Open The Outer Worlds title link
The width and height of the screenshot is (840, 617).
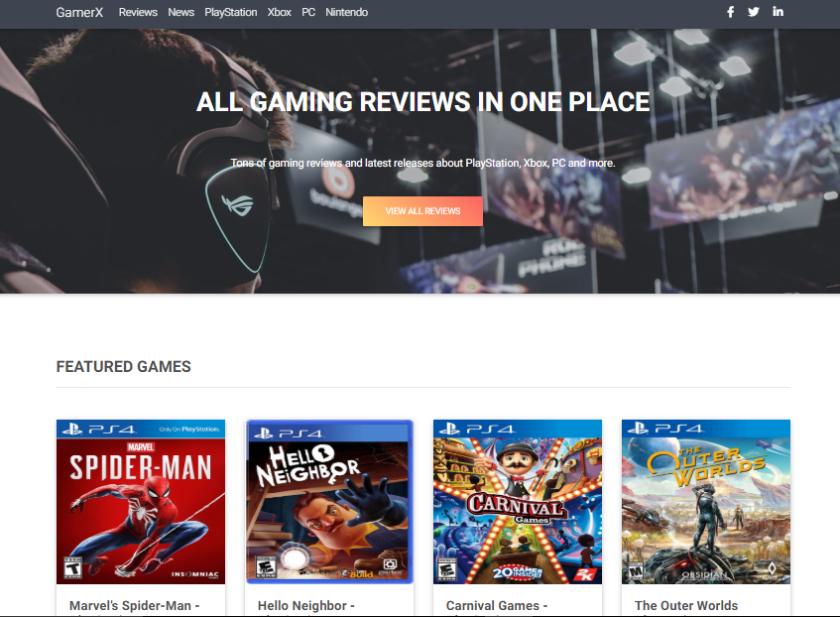pyautogui.click(x=686, y=606)
